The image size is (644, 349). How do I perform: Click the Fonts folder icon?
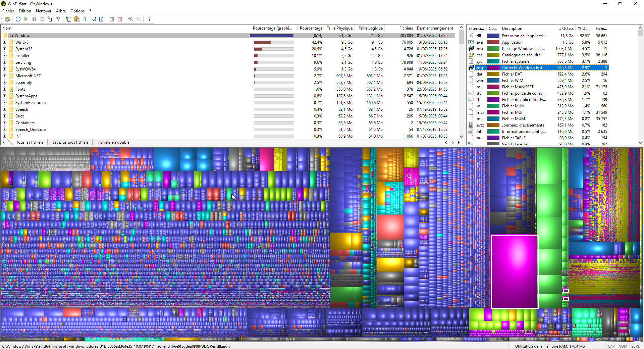[11, 89]
